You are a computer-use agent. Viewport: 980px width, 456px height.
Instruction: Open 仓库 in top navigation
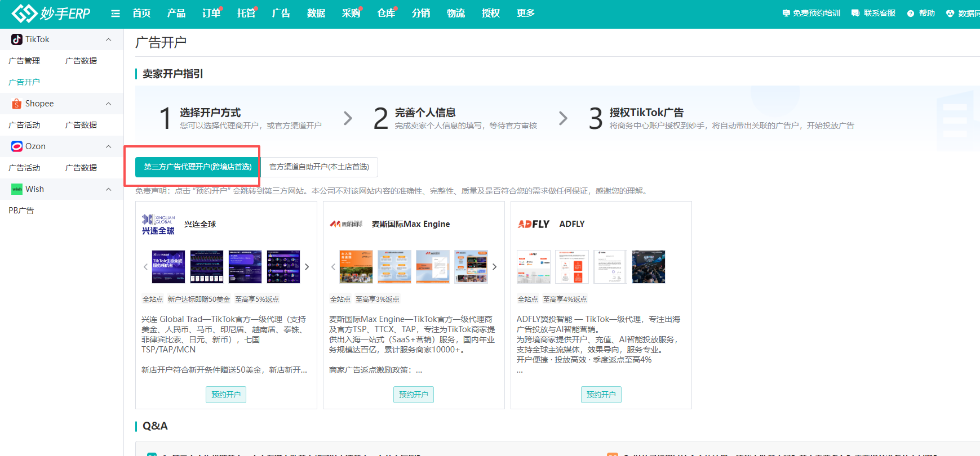point(386,13)
